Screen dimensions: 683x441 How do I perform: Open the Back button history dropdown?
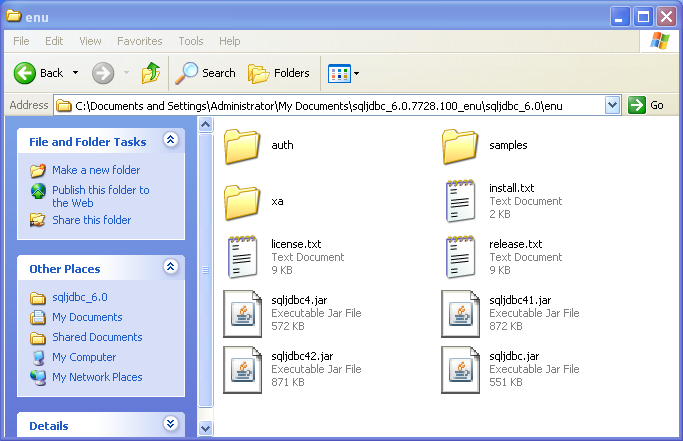point(75,73)
